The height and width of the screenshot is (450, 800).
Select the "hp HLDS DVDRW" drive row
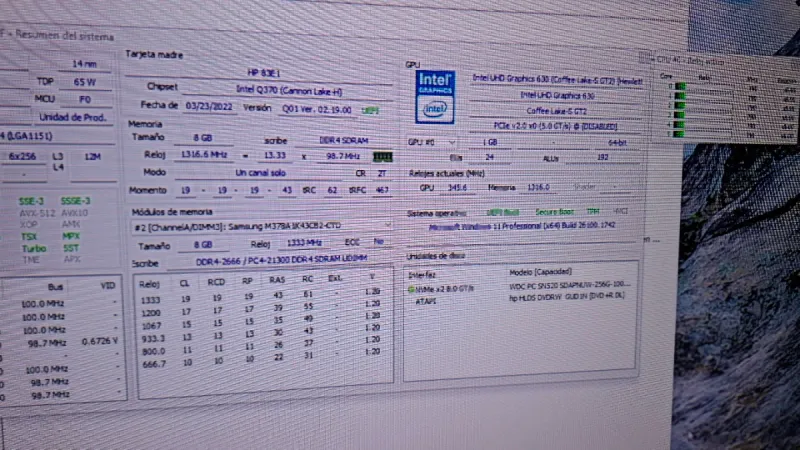pos(520,298)
